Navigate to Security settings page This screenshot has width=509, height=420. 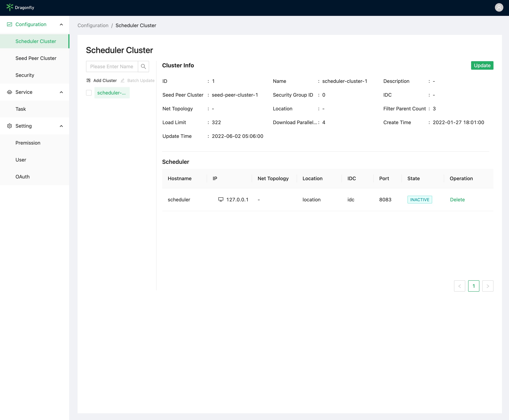(24, 75)
